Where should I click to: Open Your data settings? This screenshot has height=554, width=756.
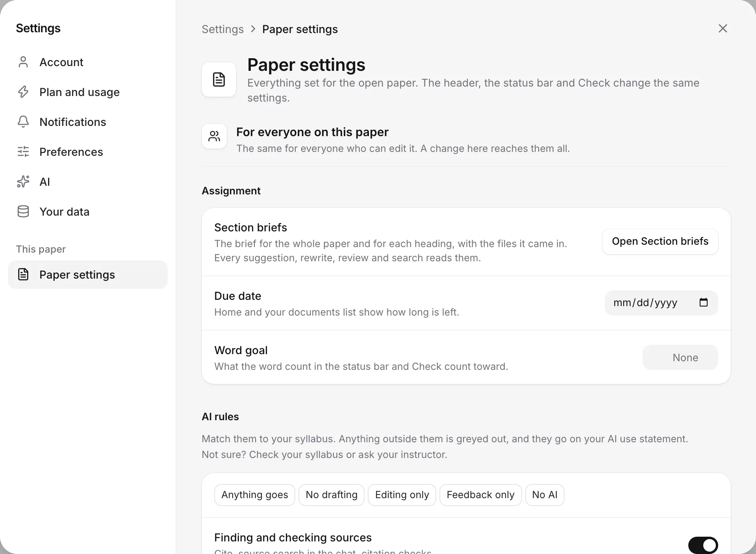(x=88, y=212)
